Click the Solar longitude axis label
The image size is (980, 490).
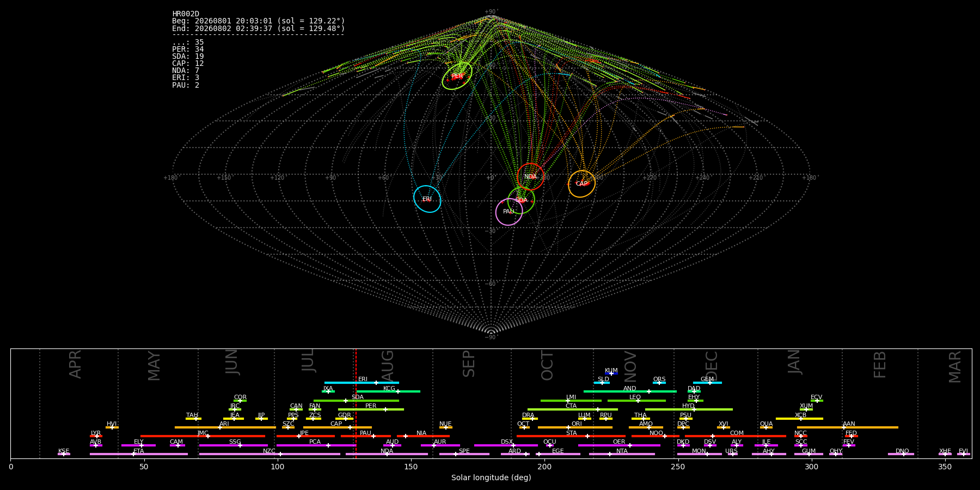491,477
